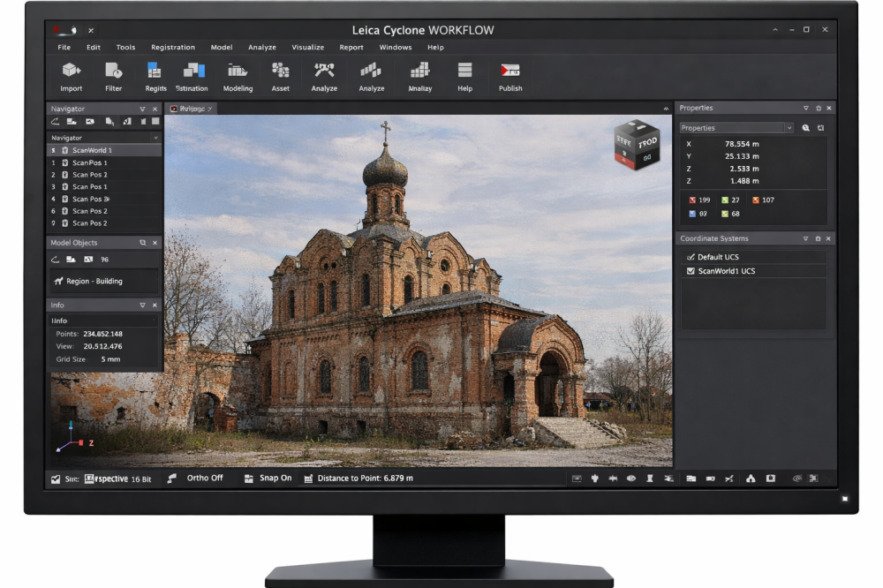The image size is (883, 588).
Task: Click the 3D view cube
Action: coord(636,143)
